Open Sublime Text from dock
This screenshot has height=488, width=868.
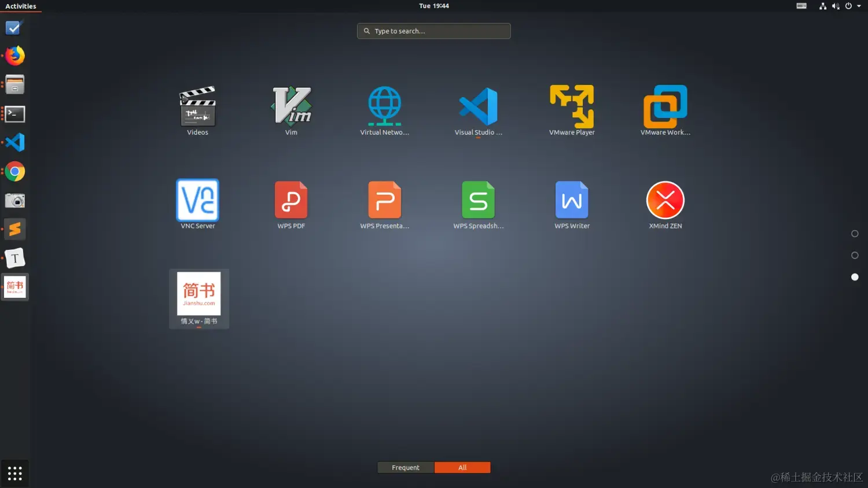(15, 230)
